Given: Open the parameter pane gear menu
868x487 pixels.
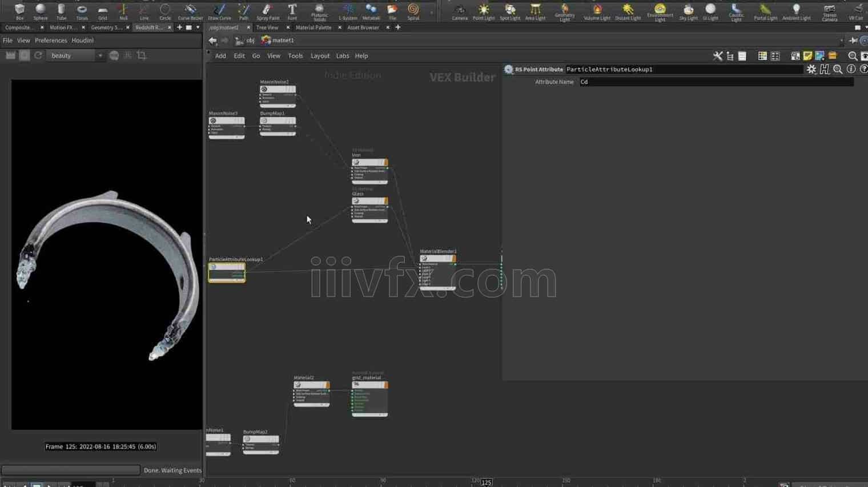Looking at the screenshot, I should [x=811, y=69].
